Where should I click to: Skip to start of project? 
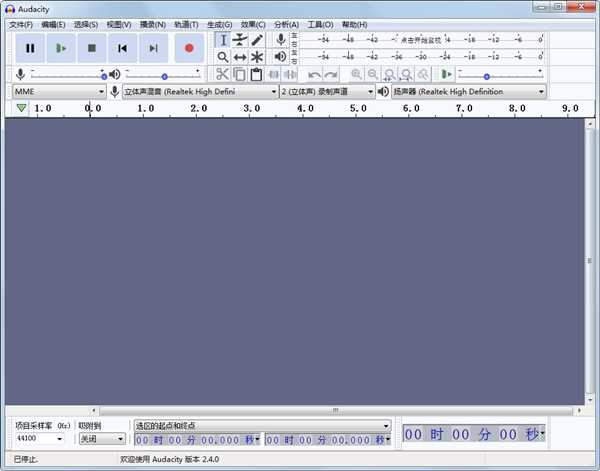tap(122, 48)
